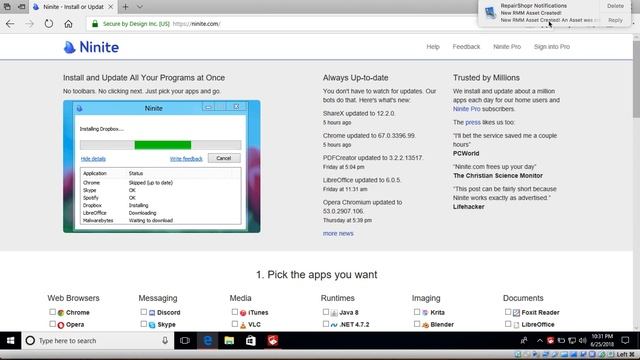Delete the RepairShopr notification

click(x=615, y=6)
